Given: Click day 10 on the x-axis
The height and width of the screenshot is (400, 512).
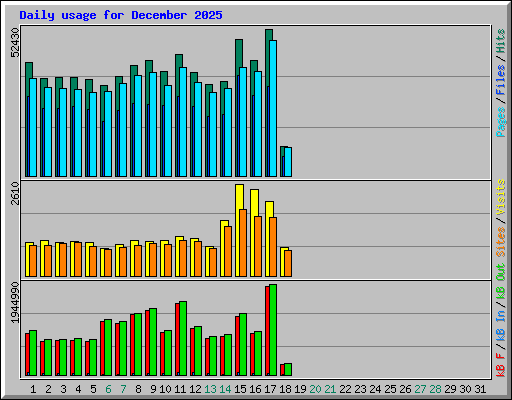Looking at the screenshot, I should pos(165,389).
